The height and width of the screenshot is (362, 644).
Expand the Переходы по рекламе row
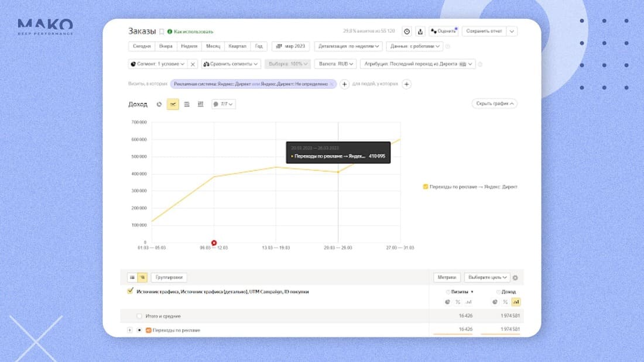[130, 330]
